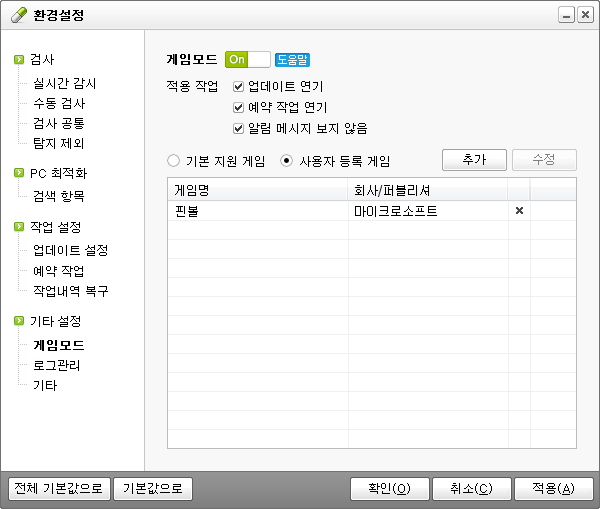Uncheck the 업데이트 연기 checkbox

click(x=238, y=87)
